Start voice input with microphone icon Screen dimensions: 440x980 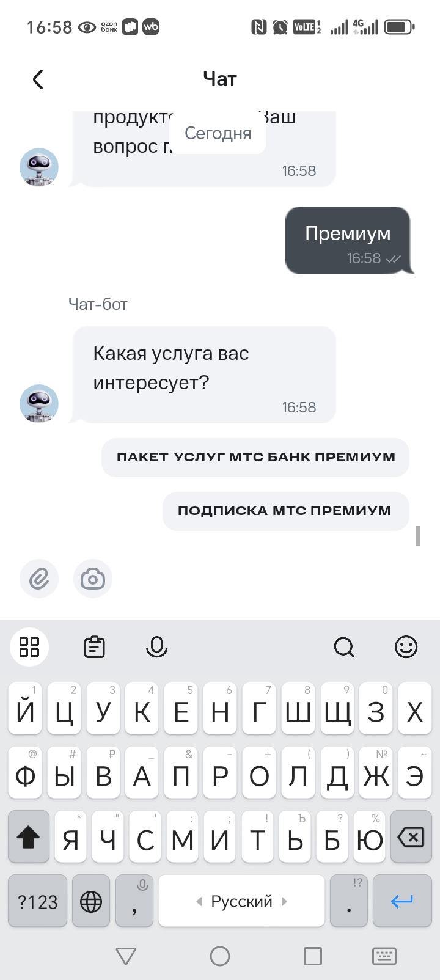pyautogui.click(x=156, y=646)
